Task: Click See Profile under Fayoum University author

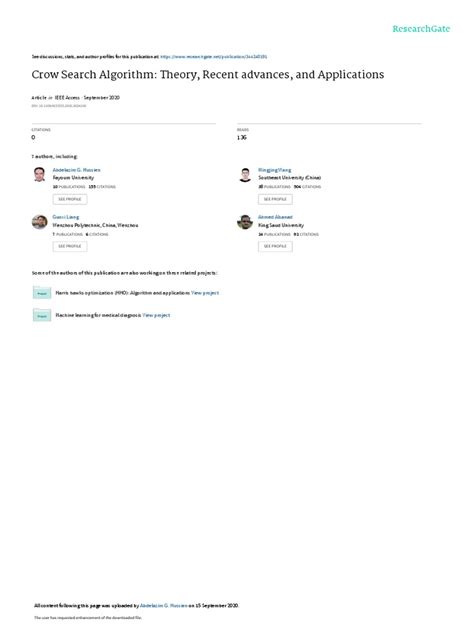Action: pos(70,199)
